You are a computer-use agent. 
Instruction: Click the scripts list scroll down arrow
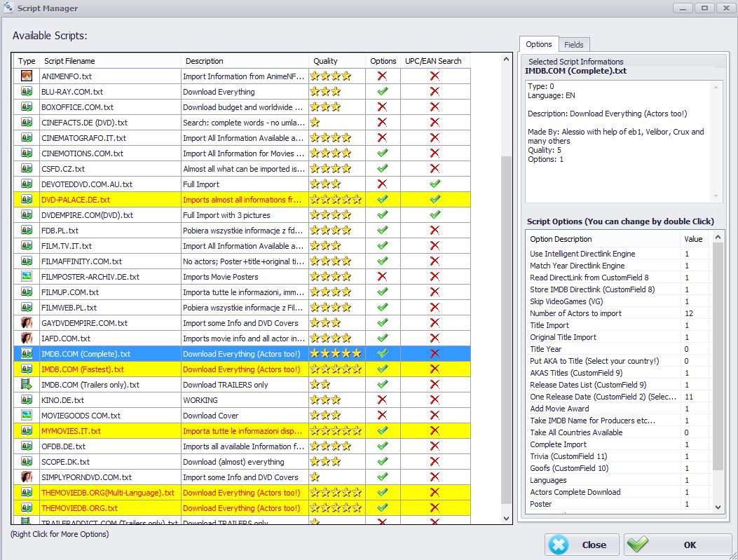click(507, 519)
